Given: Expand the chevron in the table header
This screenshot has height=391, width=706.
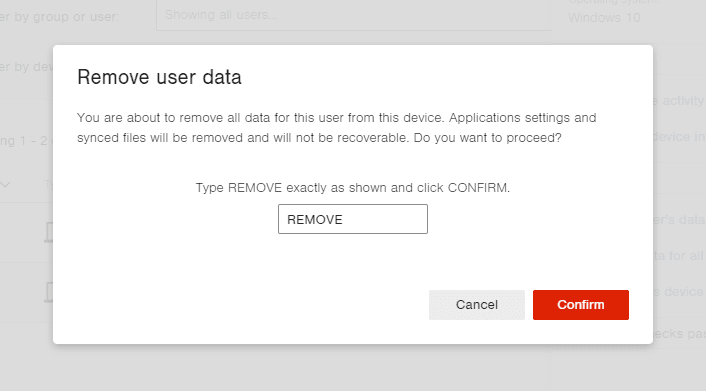Looking at the screenshot, I should (x=5, y=184).
